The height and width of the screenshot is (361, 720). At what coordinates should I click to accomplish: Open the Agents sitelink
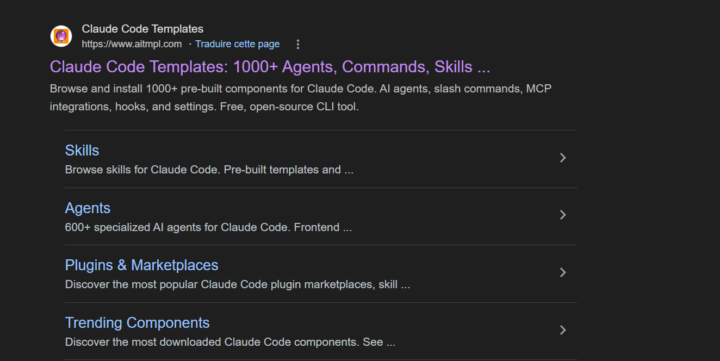pyautogui.click(x=88, y=208)
